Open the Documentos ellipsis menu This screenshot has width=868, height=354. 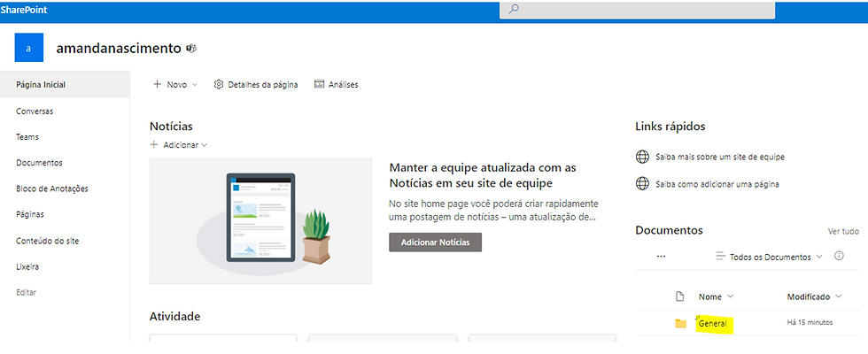661,257
